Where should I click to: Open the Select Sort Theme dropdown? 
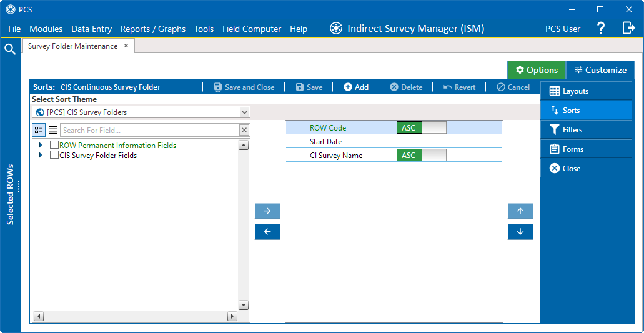point(244,112)
